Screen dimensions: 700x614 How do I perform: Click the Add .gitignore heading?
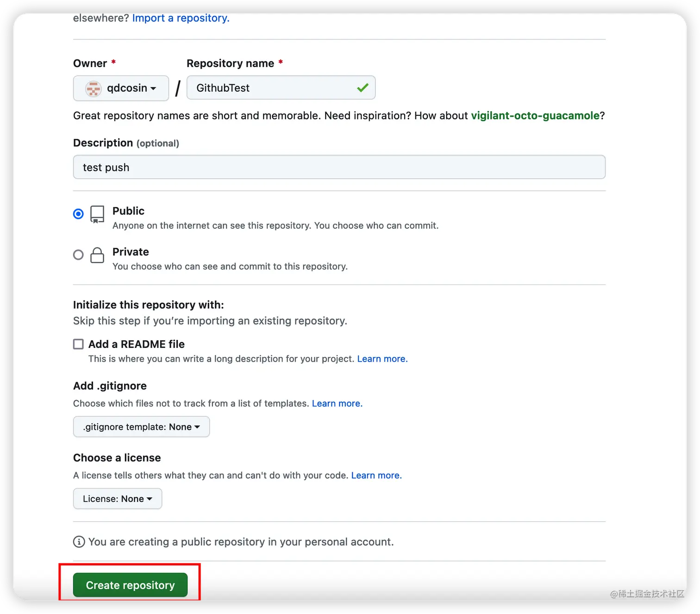[x=110, y=386]
